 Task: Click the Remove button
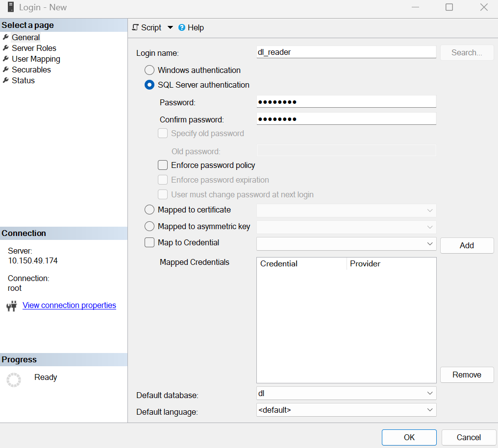pos(466,375)
